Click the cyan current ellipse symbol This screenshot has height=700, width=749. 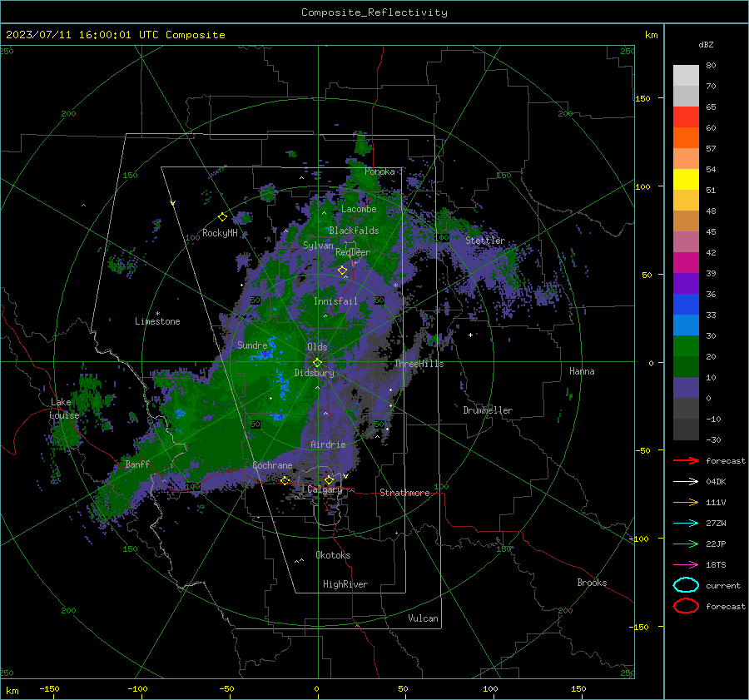[x=686, y=585]
